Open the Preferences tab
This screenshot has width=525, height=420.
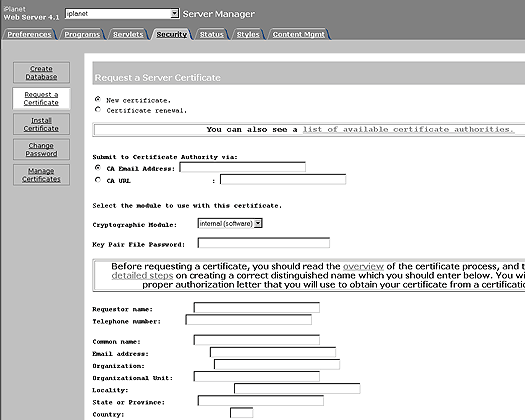click(29, 34)
